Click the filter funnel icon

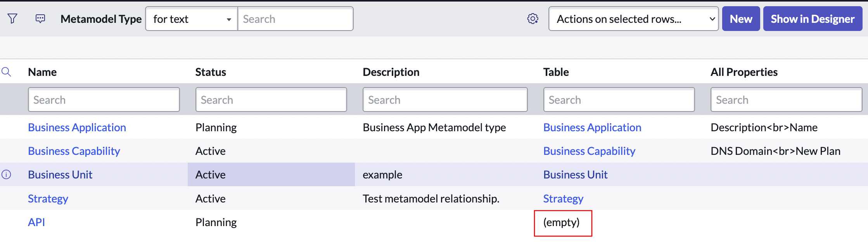tap(12, 19)
